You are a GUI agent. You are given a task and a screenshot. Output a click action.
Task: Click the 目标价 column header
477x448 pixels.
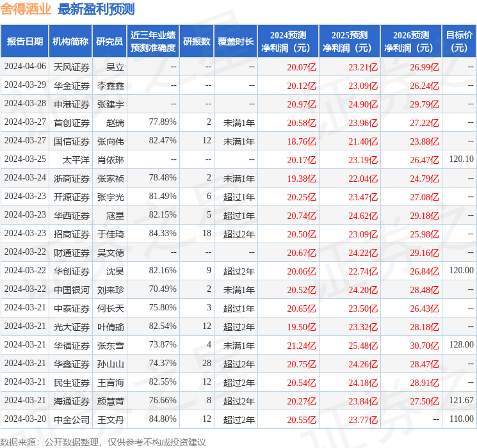click(x=459, y=42)
